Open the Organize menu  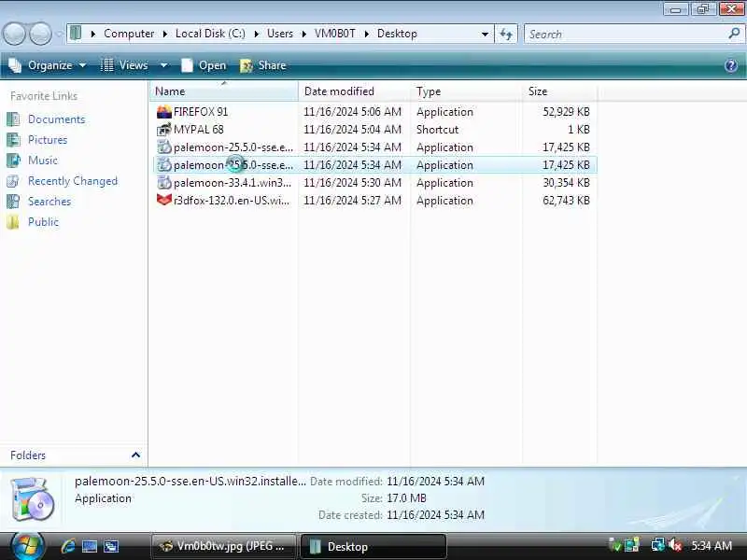pyautogui.click(x=48, y=65)
